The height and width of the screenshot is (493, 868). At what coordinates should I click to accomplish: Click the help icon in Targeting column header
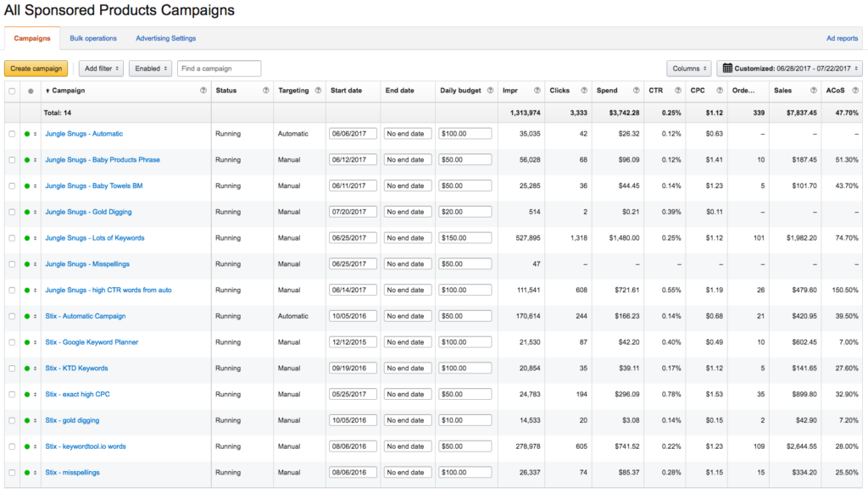319,91
